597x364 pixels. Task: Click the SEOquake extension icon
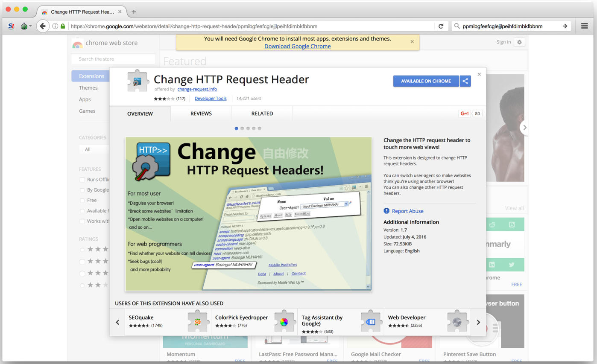coord(197,322)
